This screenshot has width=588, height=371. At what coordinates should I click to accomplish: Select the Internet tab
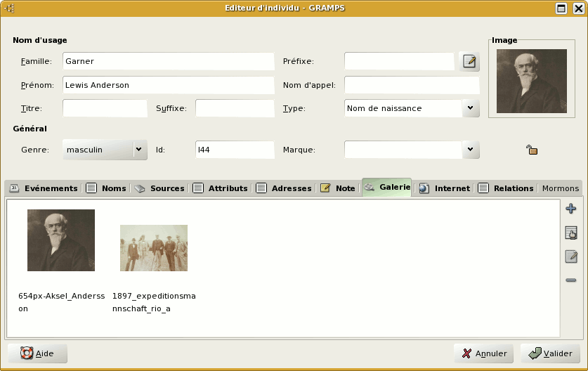pos(445,188)
